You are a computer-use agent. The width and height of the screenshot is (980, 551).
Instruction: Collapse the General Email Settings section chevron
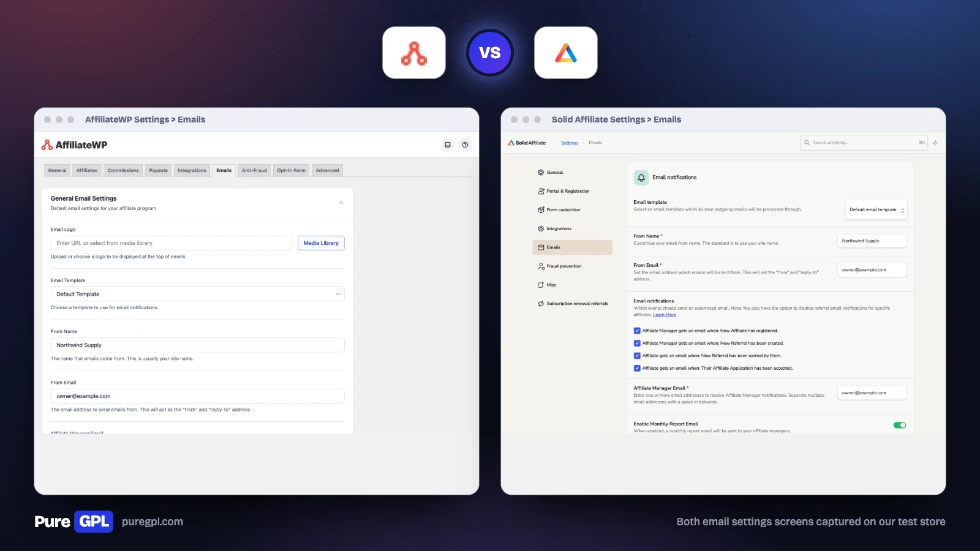[341, 203]
